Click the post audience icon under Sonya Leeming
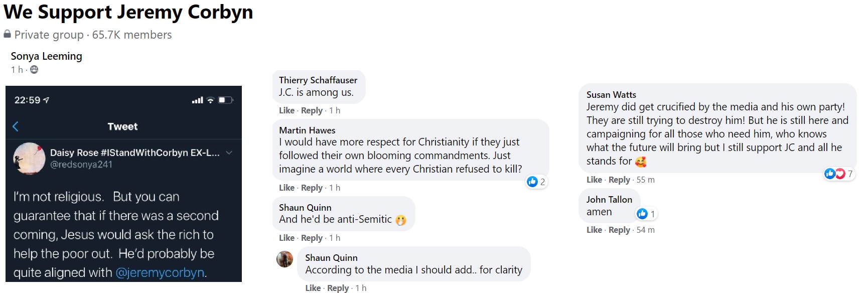This screenshot has width=868, height=293. (34, 70)
